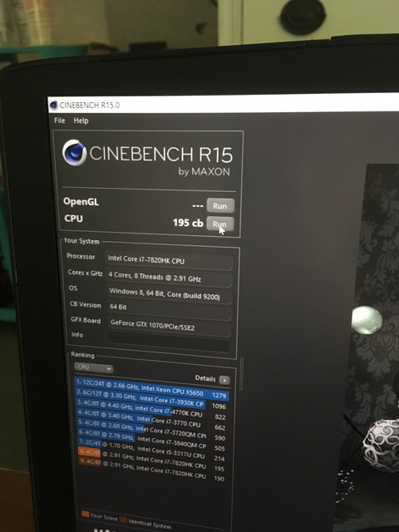Image resolution: width=399 pixels, height=532 pixels.
Task: Click the Cores x GHz field
Action: (x=170, y=278)
